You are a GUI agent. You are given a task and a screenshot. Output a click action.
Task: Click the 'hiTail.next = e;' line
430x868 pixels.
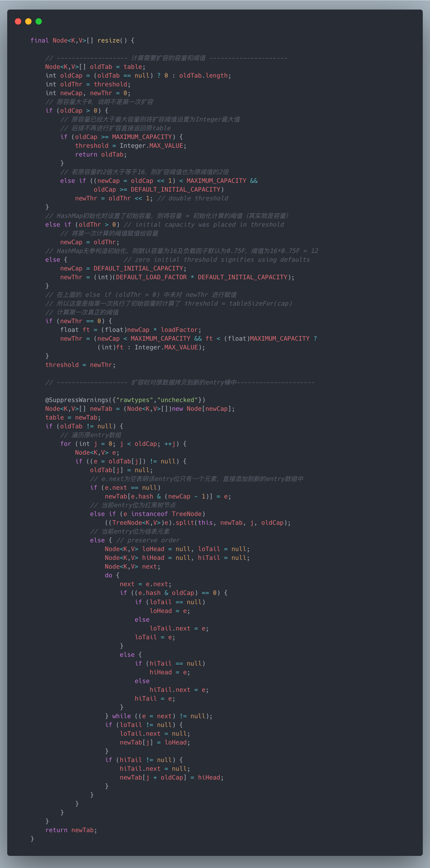pyautogui.click(x=179, y=689)
